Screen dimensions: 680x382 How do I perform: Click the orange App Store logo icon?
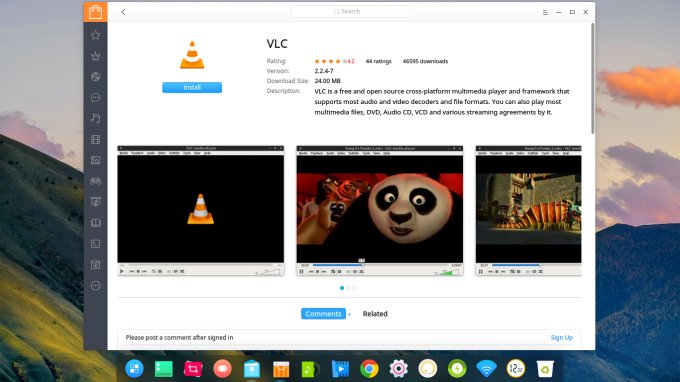coord(95,12)
